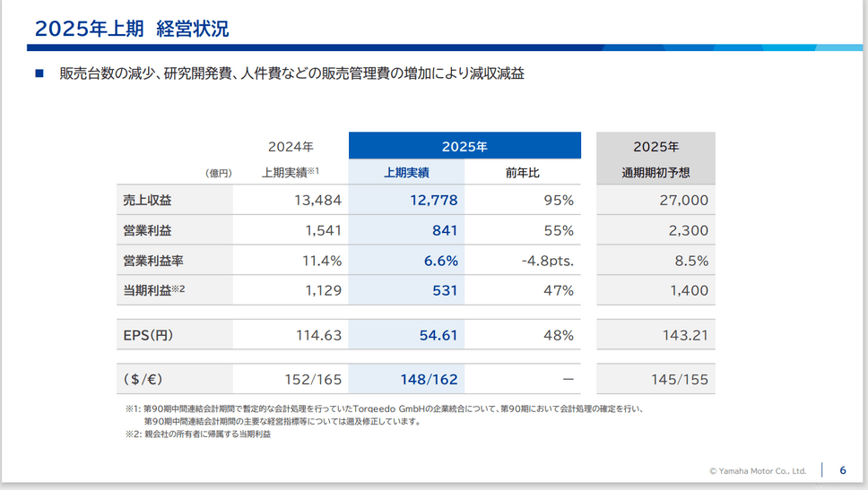Select the dark blue 2025年 header cell
The width and height of the screenshot is (868, 490).
(464, 146)
